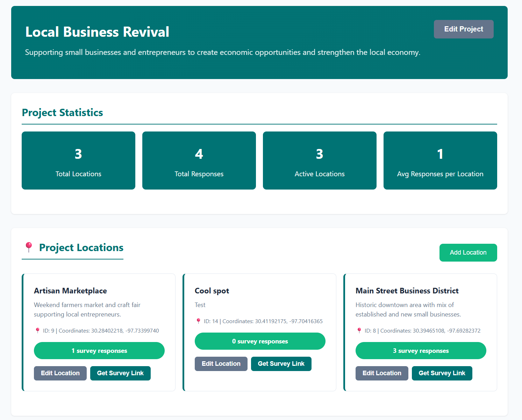This screenshot has height=420, width=522.
Task: Click the Main Street Business District title
Action: [407, 291]
